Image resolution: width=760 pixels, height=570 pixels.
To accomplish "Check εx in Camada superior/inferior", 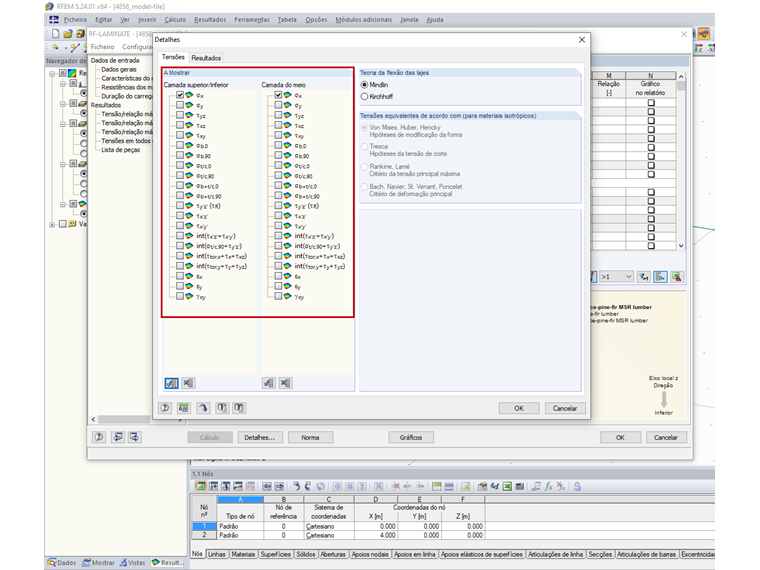I will 180,276.
